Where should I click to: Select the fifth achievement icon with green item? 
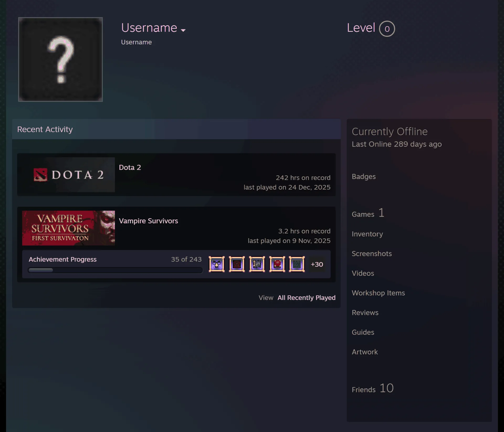pos(297,264)
